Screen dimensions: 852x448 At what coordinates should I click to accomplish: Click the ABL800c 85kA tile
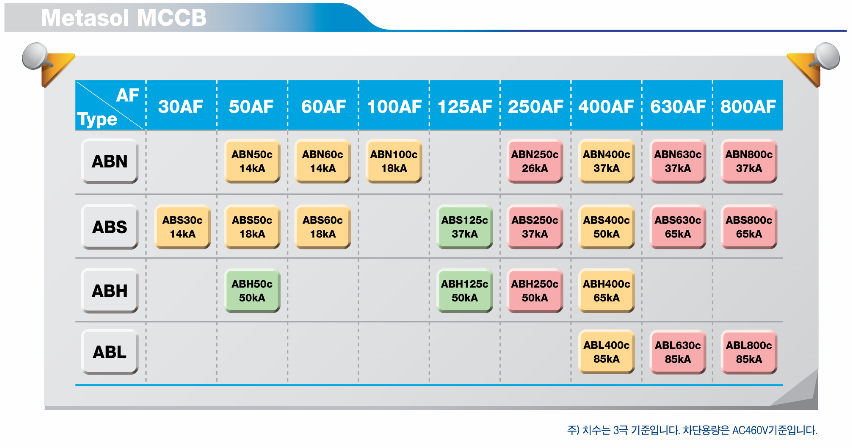(x=749, y=352)
